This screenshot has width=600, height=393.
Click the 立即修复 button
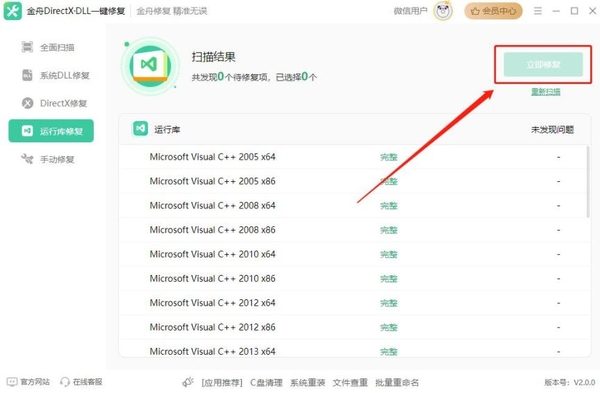543,64
